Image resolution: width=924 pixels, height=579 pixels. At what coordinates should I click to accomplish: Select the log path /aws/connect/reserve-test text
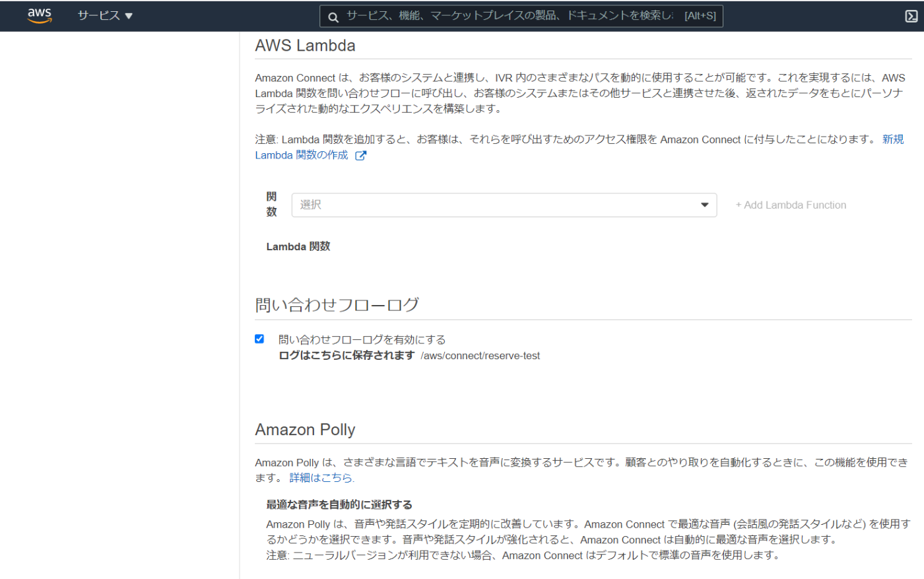pyautogui.click(x=480, y=355)
